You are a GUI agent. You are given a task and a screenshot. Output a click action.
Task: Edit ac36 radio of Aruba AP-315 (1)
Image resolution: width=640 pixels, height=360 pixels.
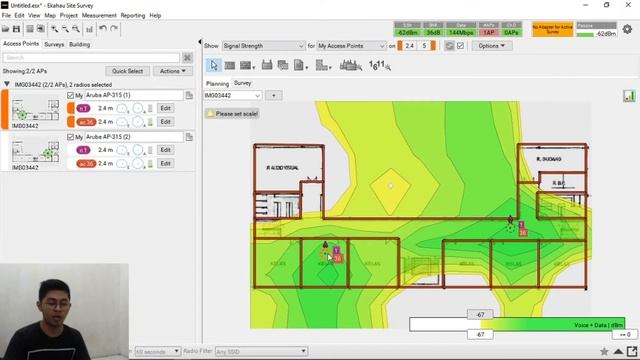165,122
